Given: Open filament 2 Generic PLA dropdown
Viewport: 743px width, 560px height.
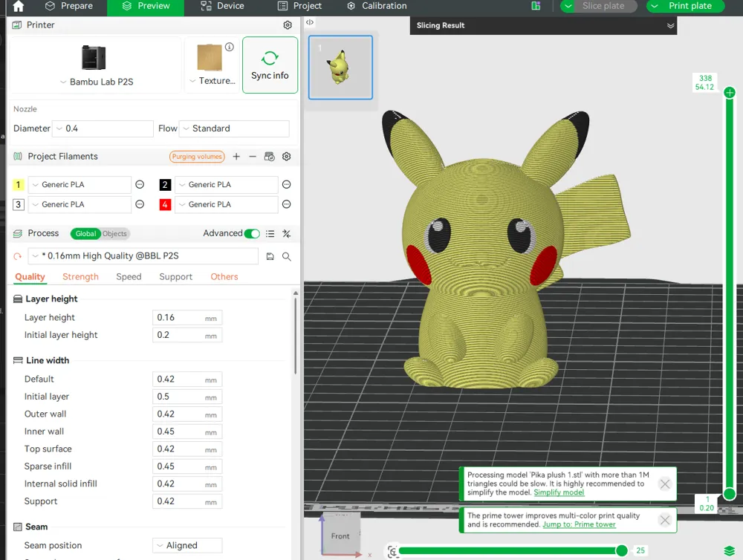Looking at the screenshot, I should (x=226, y=184).
